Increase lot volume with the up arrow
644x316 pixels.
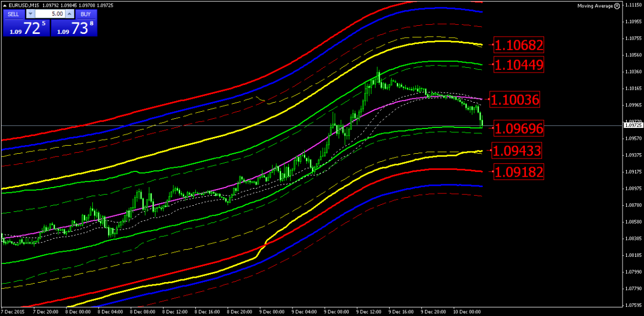coord(69,14)
